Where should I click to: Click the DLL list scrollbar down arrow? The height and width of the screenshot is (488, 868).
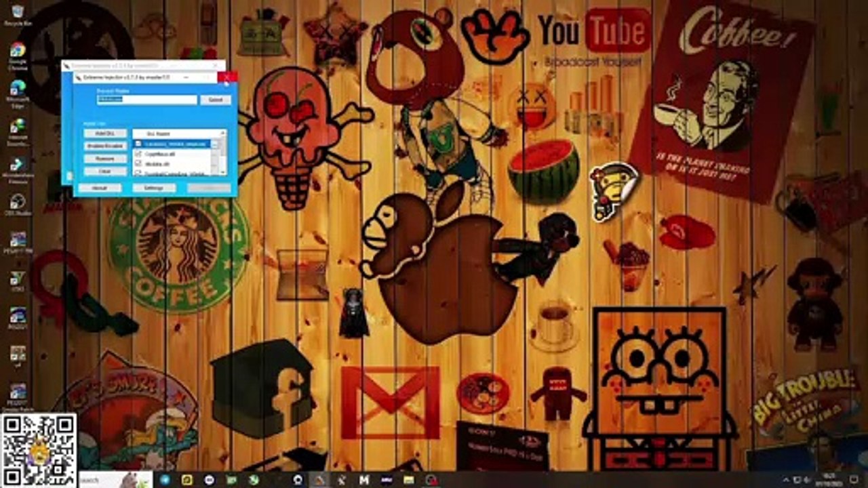[x=222, y=172]
